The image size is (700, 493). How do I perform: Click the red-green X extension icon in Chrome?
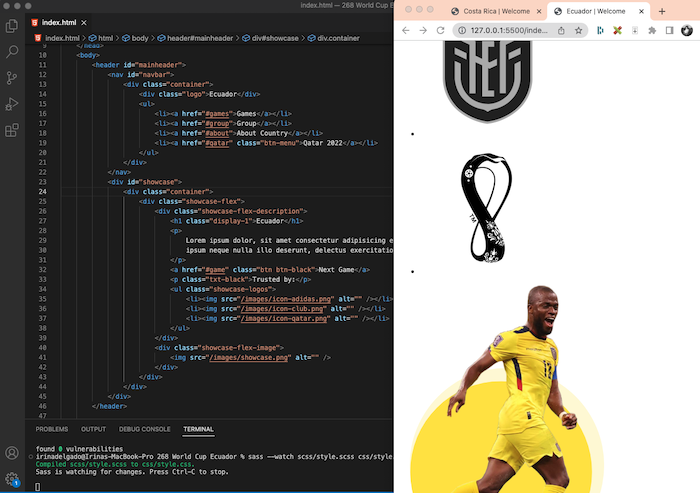[617, 30]
